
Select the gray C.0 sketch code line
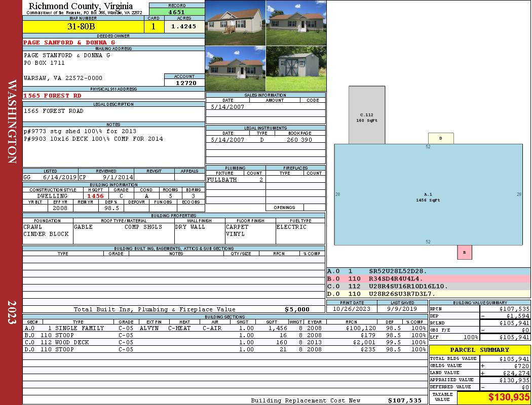428,287
